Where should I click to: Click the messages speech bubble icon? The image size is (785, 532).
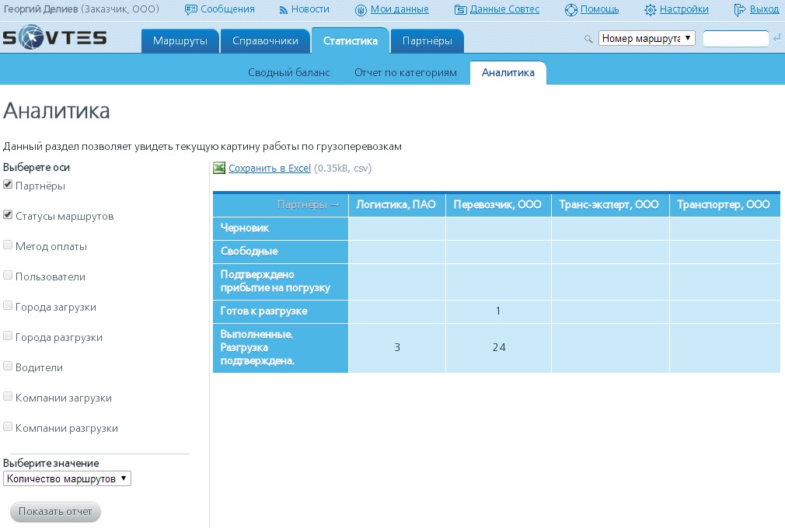tap(190, 9)
